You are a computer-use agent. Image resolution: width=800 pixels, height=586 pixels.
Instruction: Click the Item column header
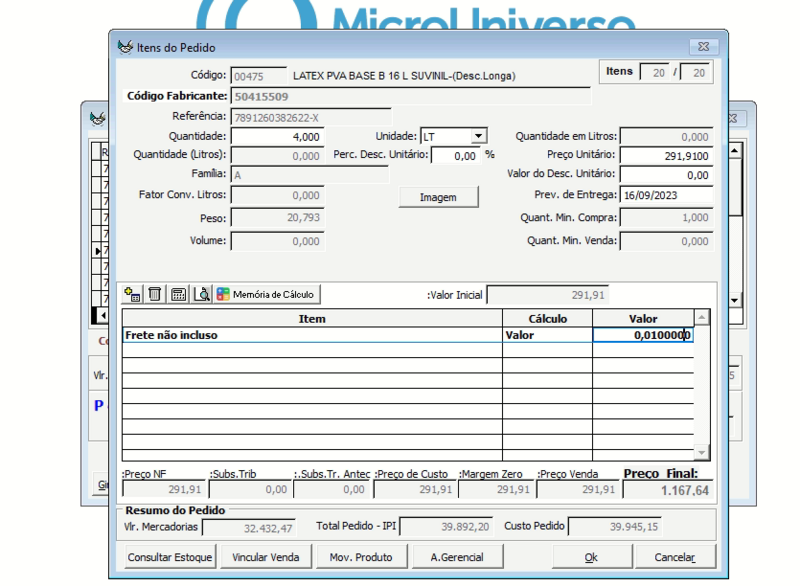pos(312,319)
